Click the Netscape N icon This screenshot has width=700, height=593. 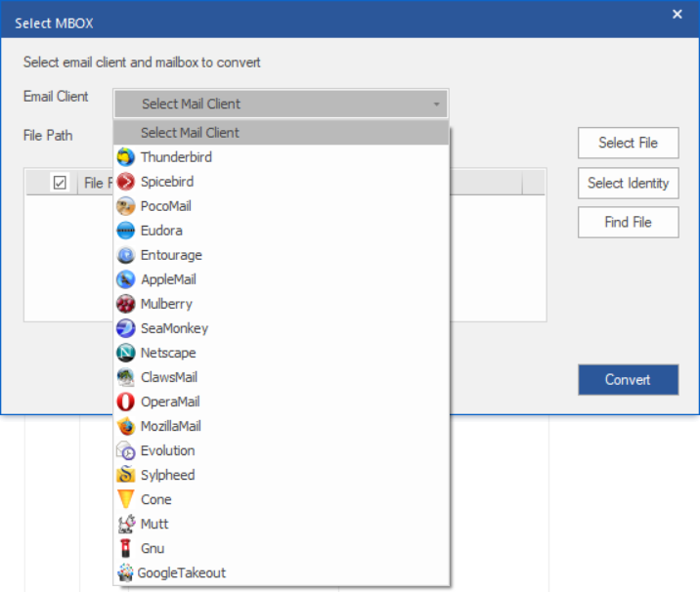pos(125,353)
